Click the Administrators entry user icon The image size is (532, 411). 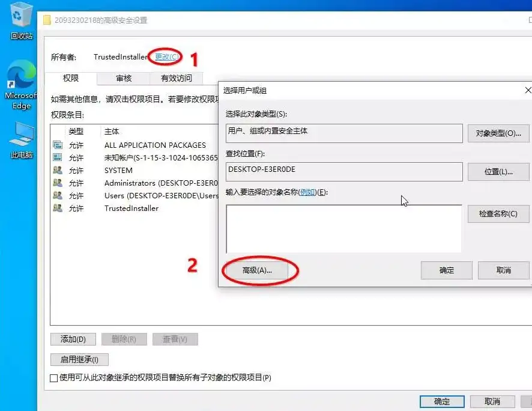58,183
